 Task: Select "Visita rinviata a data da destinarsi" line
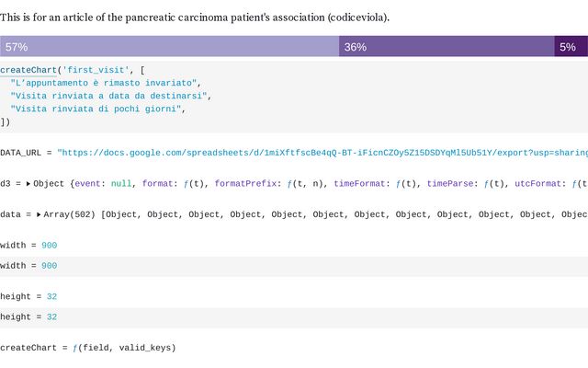coord(110,96)
